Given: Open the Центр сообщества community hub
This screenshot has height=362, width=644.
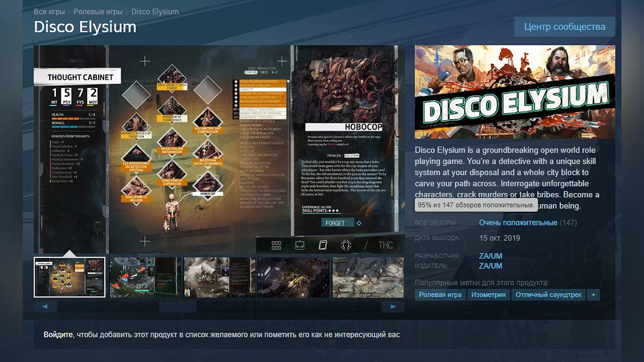Looking at the screenshot, I should 564,27.
